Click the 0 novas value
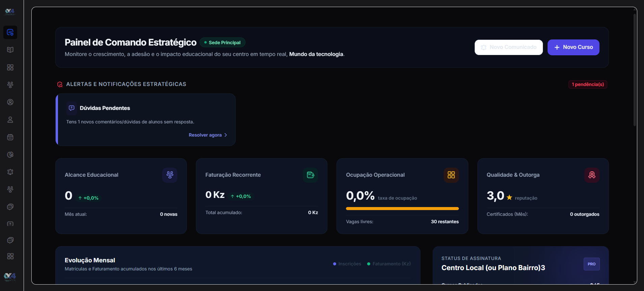644x291 pixels. [x=169, y=214]
